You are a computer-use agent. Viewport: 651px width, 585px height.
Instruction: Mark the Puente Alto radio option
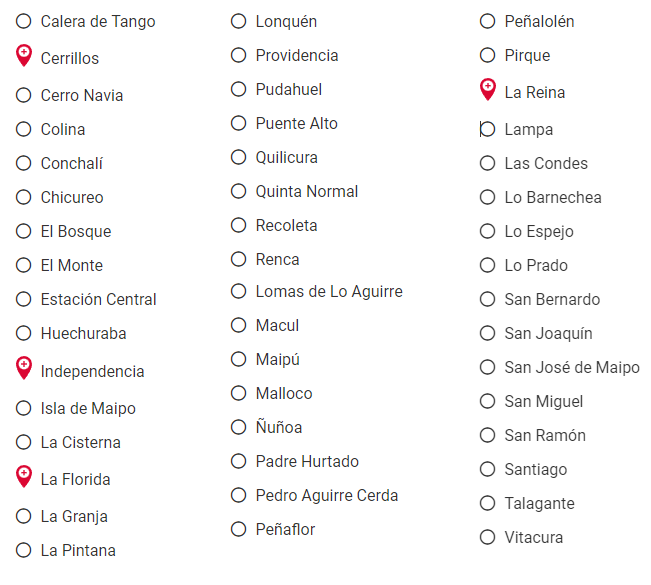(238, 123)
